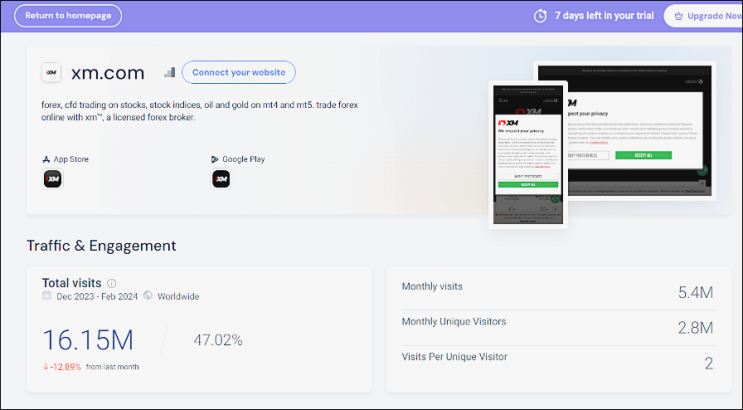Click the Dec 2023 - Feb 2024 range

97,297
